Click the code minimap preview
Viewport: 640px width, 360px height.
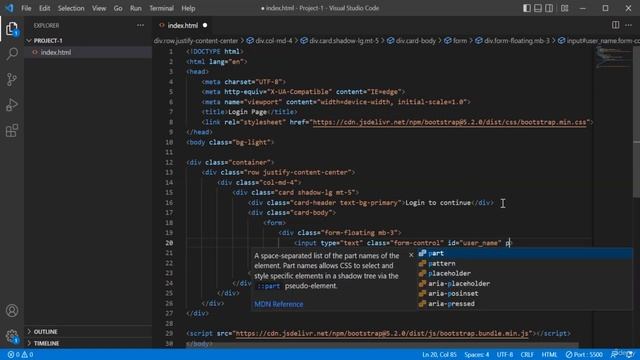coord(612,58)
